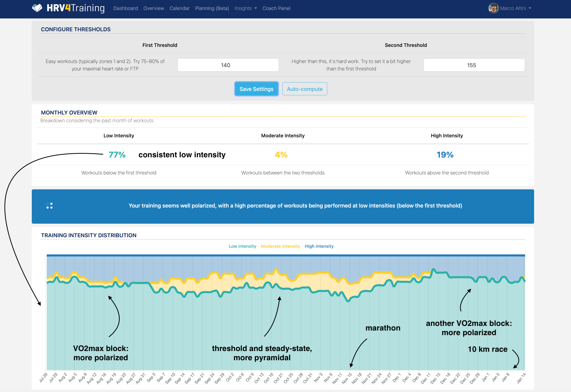Screen dimensions: 571x392
Task: Expand the Insights dropdown menu
Action: 245,8
